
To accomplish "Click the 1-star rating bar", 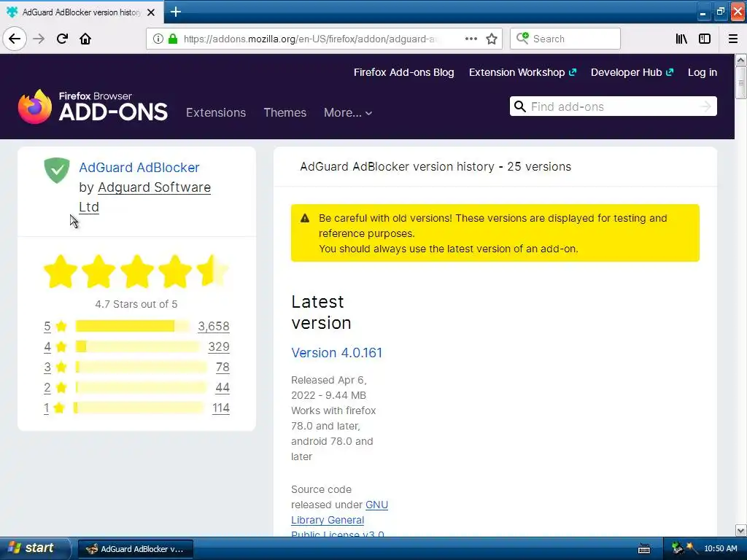I will pyautogui.click(x=139, y=408).
